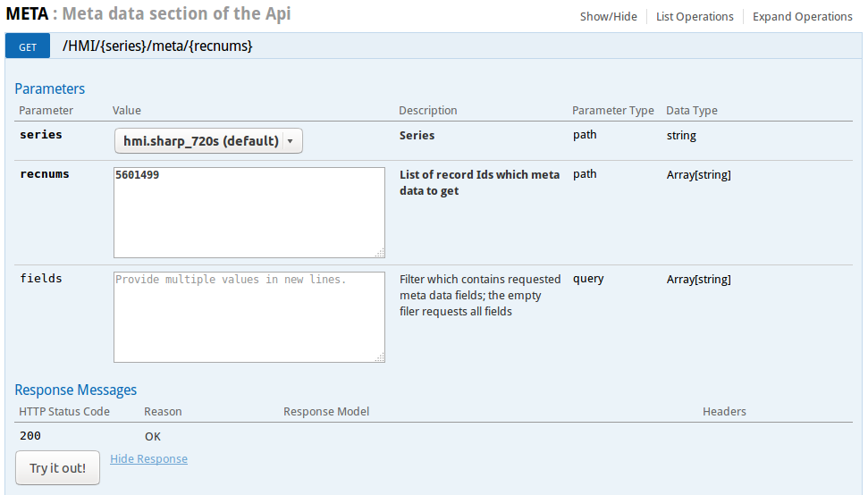Click the fields textarea resize handle
This screenshot has width=868, height=495.
coord(380,357)
